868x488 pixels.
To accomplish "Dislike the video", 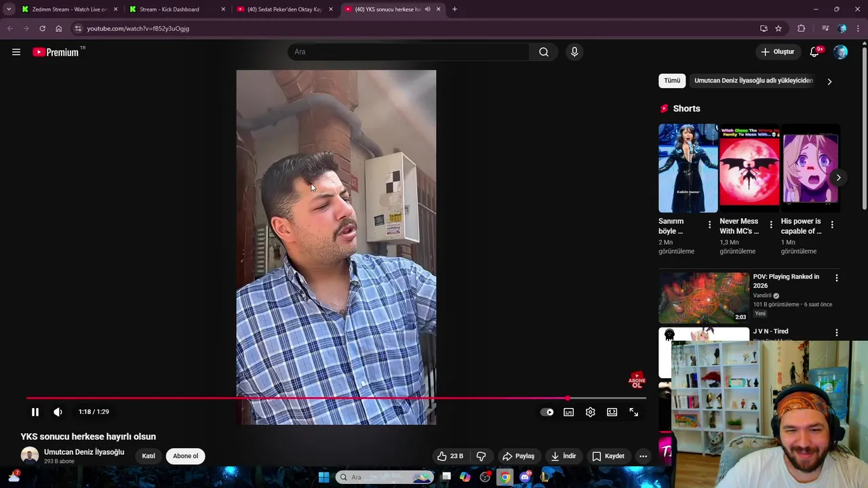I will tap(481, 456).
